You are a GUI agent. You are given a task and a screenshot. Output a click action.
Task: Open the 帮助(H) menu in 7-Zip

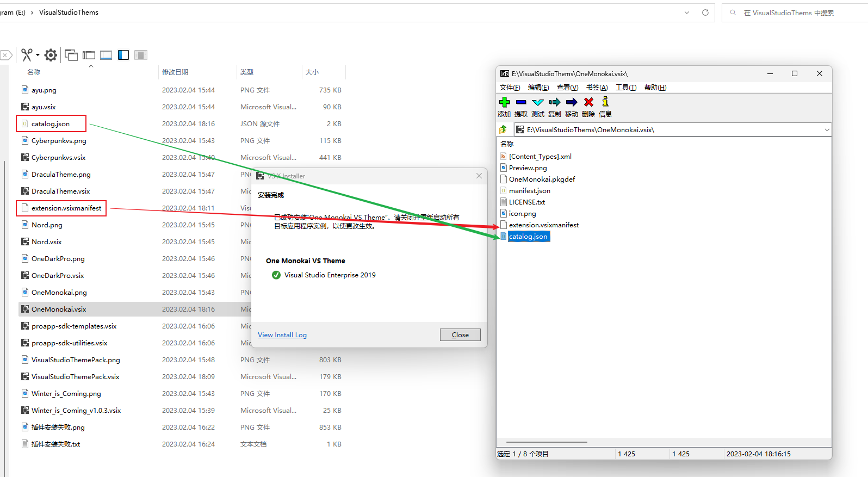655,88
